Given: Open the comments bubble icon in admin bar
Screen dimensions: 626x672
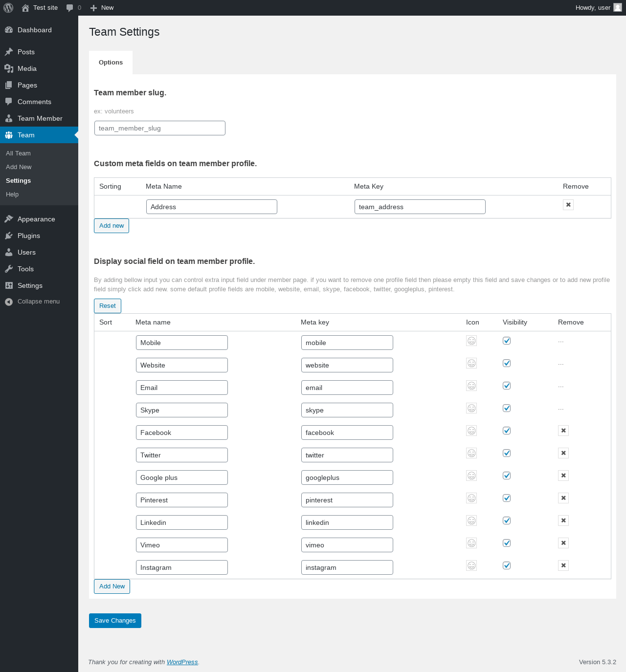Looking at the screenshot, I should [x=69, y=8].
